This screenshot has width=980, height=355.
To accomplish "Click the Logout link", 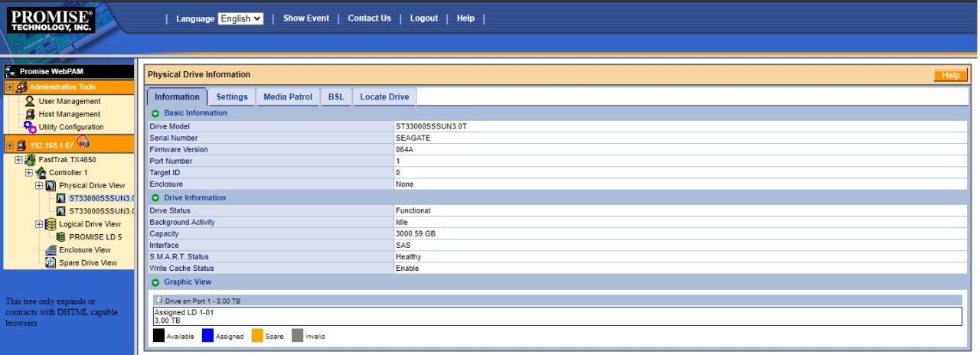I will [424, 18].
